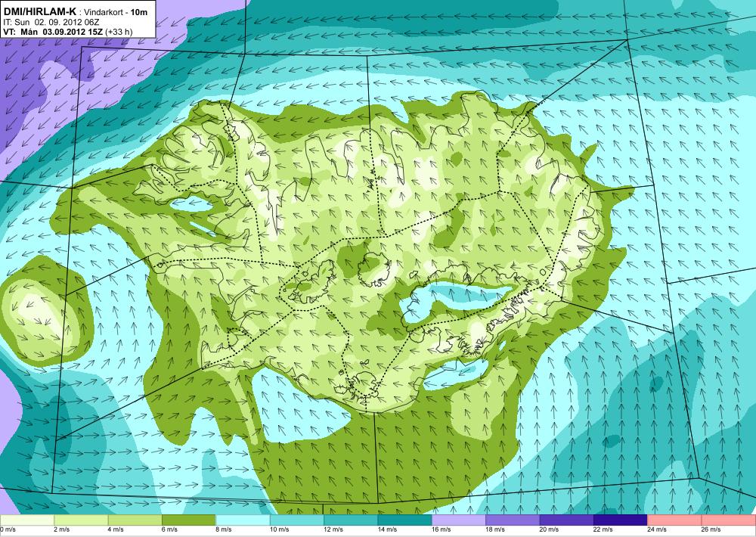
Task: Click the '14 m/s' legend label
Action: point(387,529)
